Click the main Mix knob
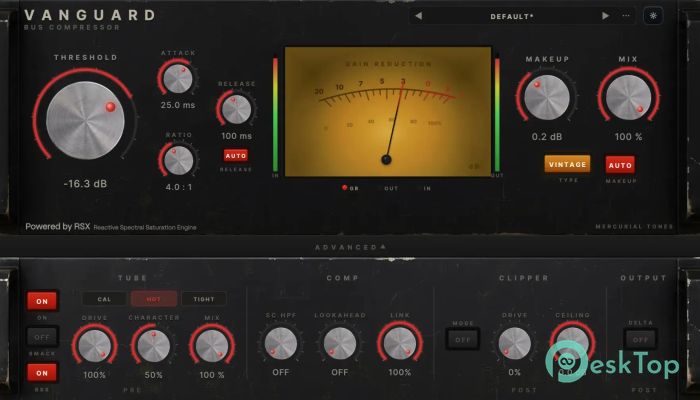700x400 pixels. pyautogui.click(x=628, y=97)
